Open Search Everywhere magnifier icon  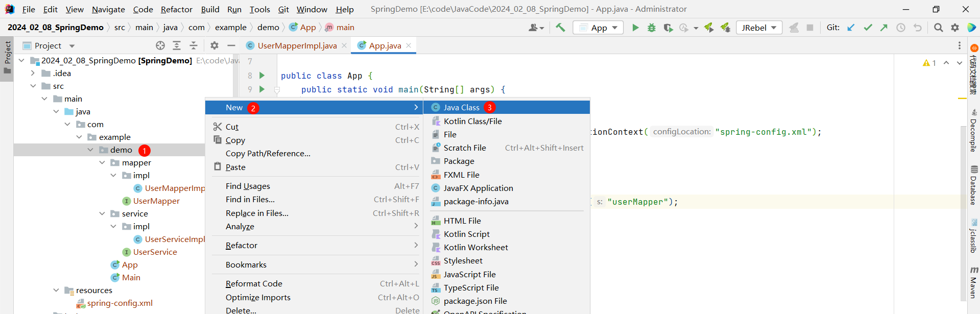coord(938,28)
